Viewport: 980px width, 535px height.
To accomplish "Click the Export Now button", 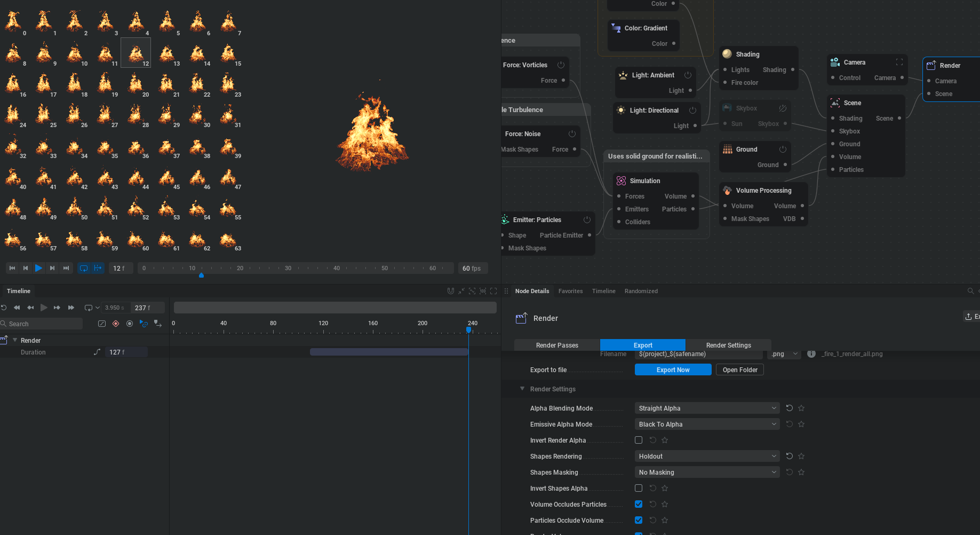I will click(673, 369).
